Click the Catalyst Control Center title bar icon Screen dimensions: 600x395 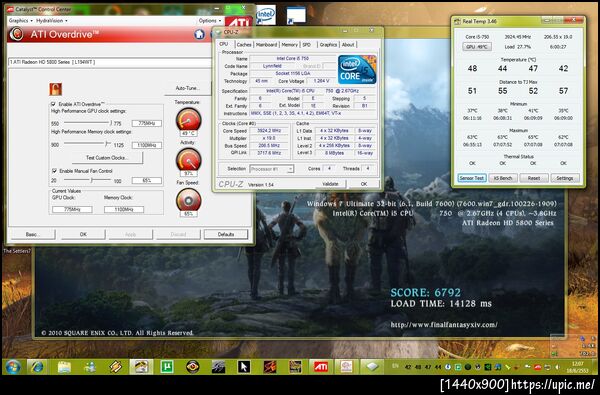click(10, 9)
